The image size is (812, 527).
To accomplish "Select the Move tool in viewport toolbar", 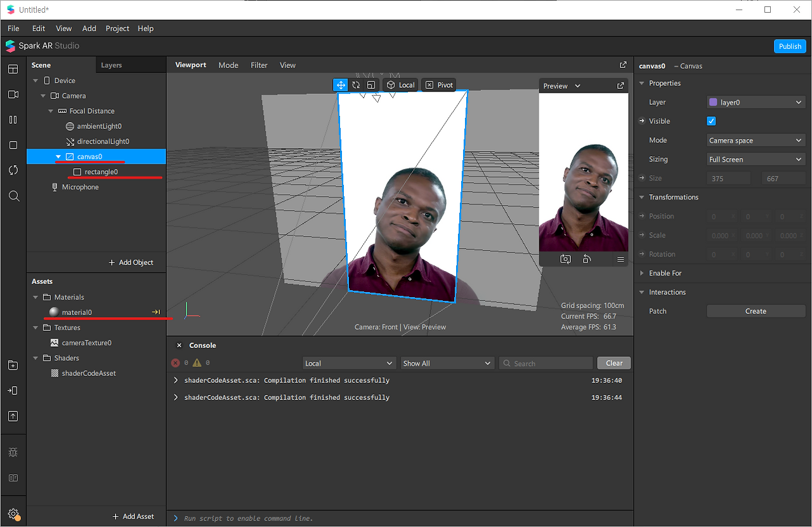I will (x=341, y=85).
